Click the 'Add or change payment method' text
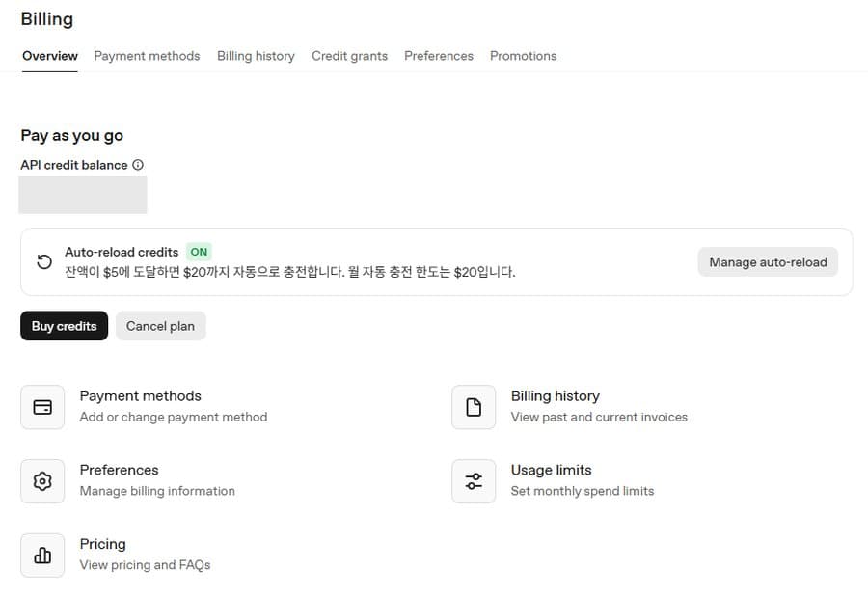The width and height of the screenshot is (868, 597). pyautogui.click(x=174, y=417)
